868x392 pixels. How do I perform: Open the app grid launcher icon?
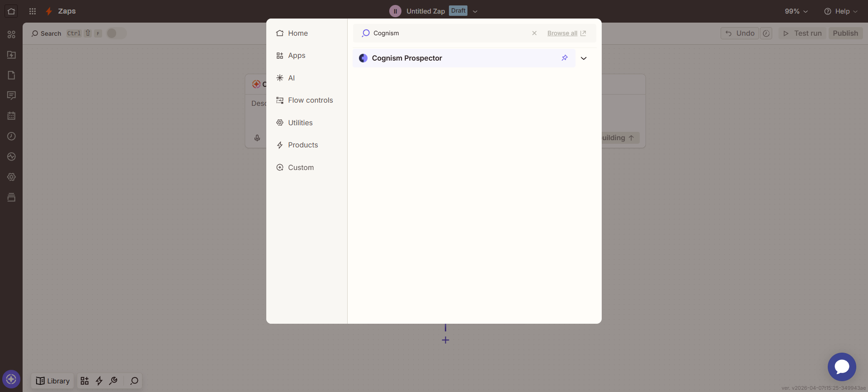tap(33, 11)
